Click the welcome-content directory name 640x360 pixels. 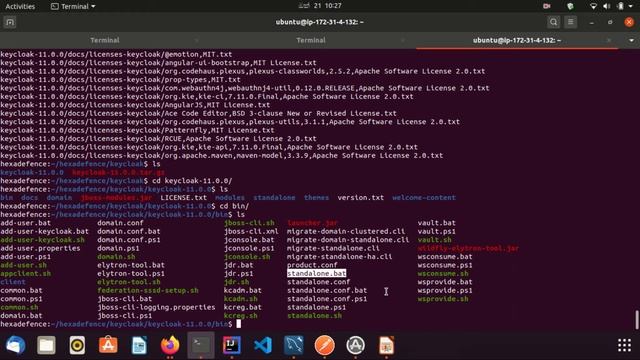pyautogui.click(x=424, y=198)
